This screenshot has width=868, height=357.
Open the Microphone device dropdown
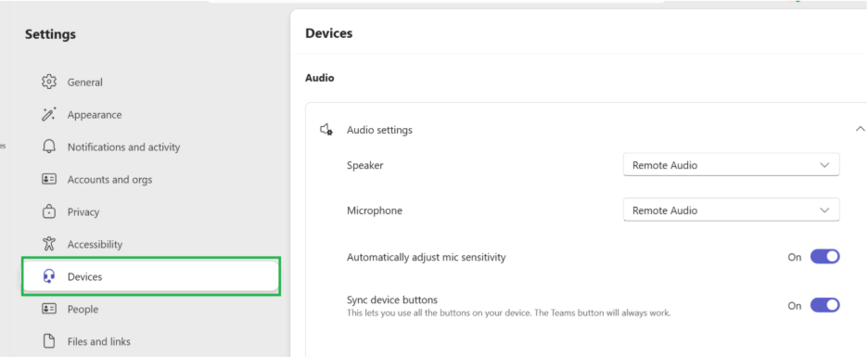[732, 210]
